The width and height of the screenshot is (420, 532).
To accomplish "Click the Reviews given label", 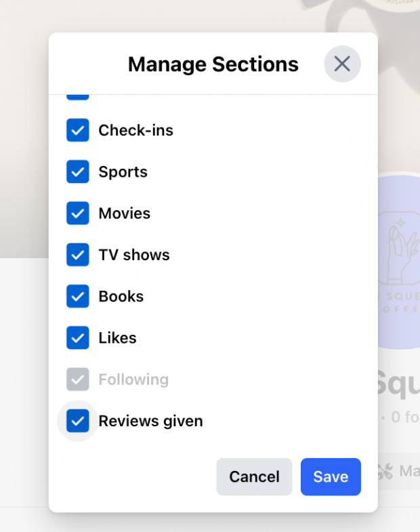I will pyautogui.click(x=150, y=421).
